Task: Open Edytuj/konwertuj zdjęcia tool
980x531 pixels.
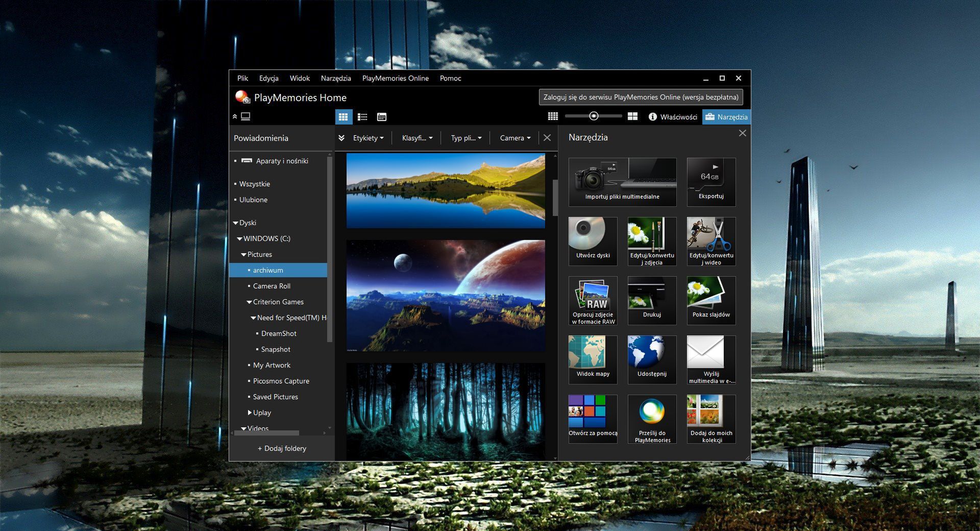Action: (x=652, y=242)
